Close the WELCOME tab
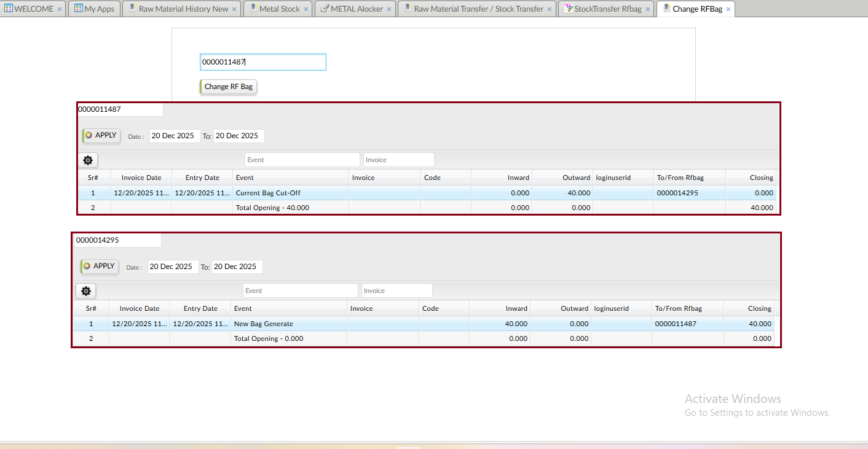The image size is (868, 449). [x=59, y=9]
